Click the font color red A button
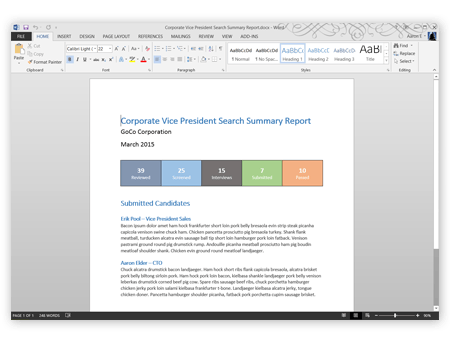The width and height of the screenshot is (450, 360). 143,59
